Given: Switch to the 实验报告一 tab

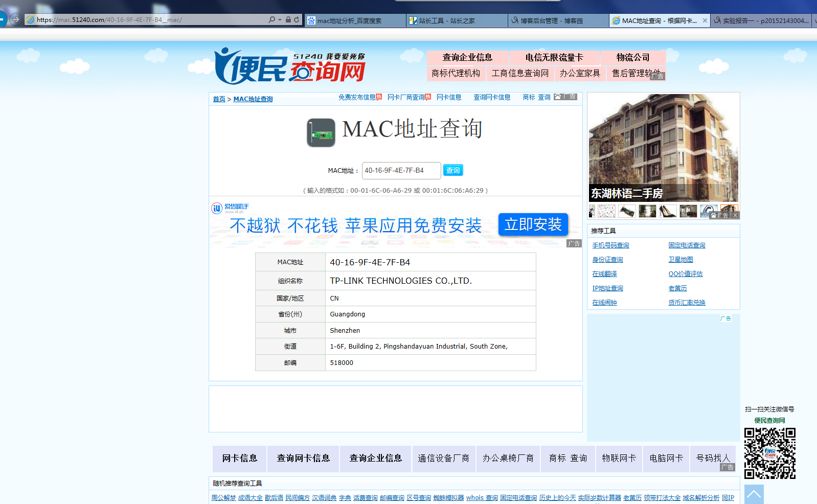Looking at the screenshot, I should point(762,20).
